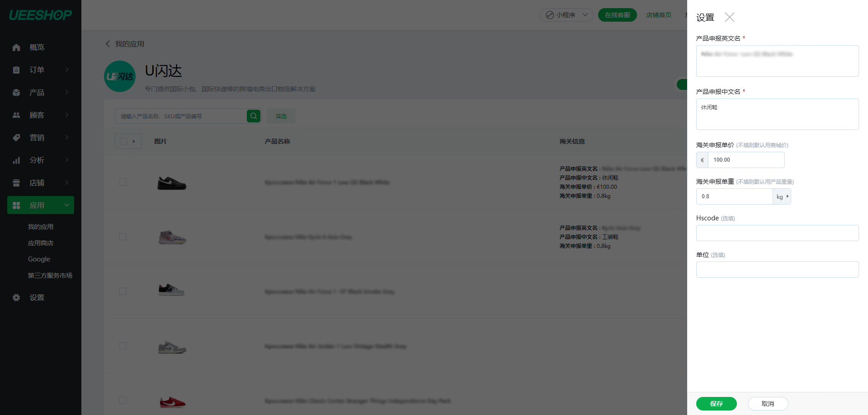The image size is (868, 415).
Task: Tick the checkbox beside the red Cortez shoe
Action: [x=123, y=401]
